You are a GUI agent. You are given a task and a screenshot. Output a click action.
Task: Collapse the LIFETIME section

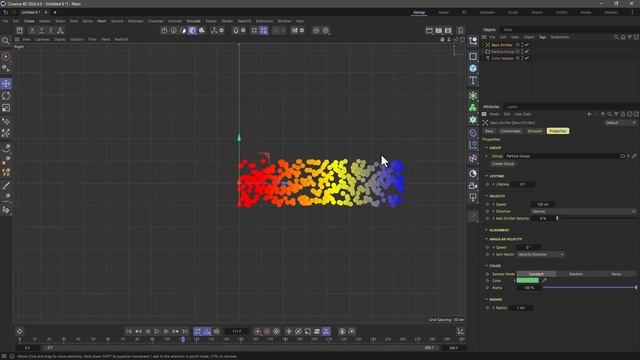pyautogui.click(x=487, y=176)
